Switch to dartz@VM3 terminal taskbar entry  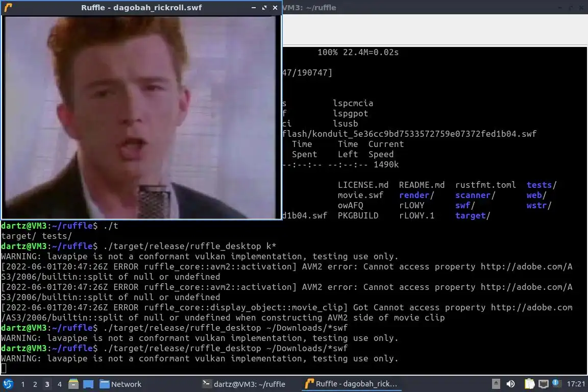244,384
